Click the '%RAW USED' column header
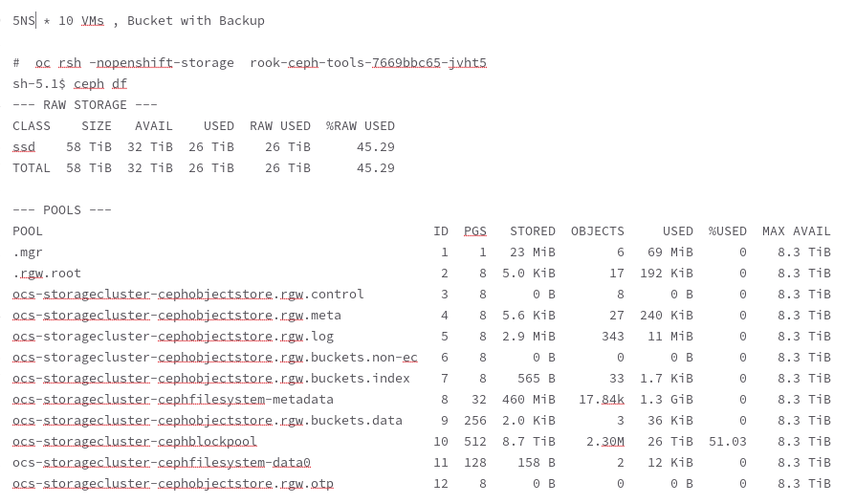The width and height of the screenshot is (856, 504). (x=361, y=125)
